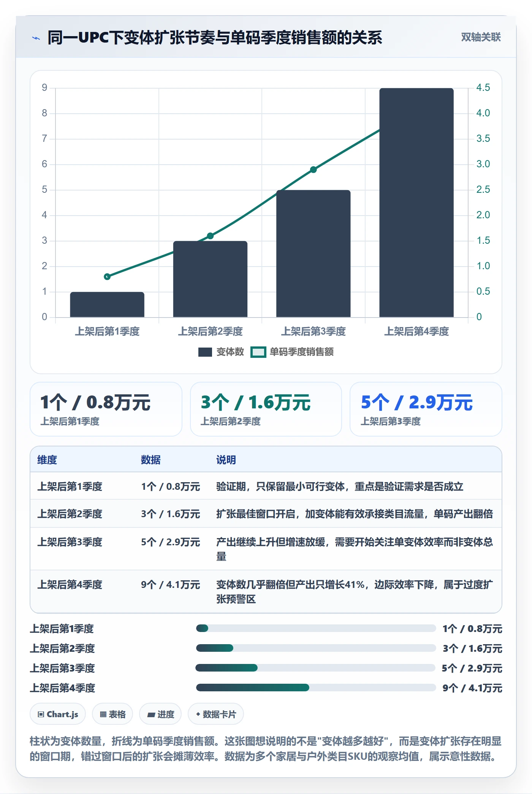Click table cell 9个 / 4.1万元
The width and height of the screenshot is (532, 794).
tap(171, 584)
